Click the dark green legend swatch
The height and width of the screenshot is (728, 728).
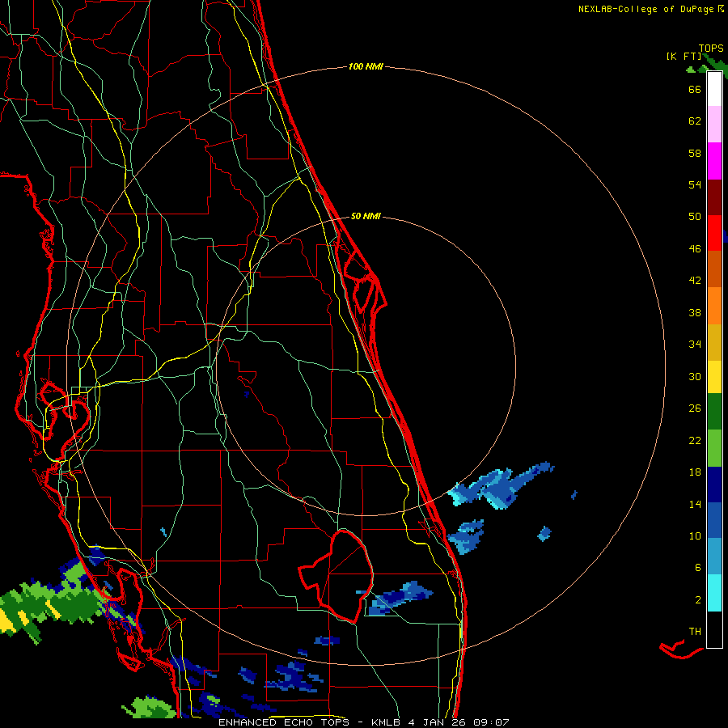[714, 412]
